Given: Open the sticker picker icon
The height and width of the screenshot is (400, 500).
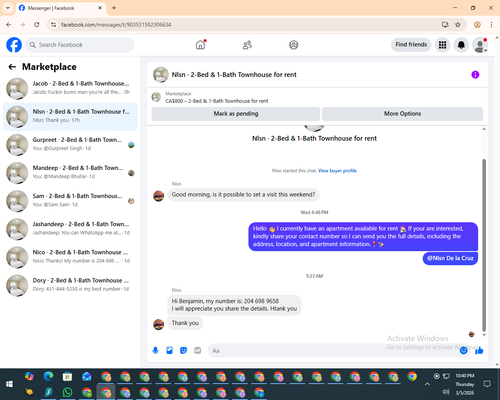Looking at the screenshot, I should pos(183,350).
